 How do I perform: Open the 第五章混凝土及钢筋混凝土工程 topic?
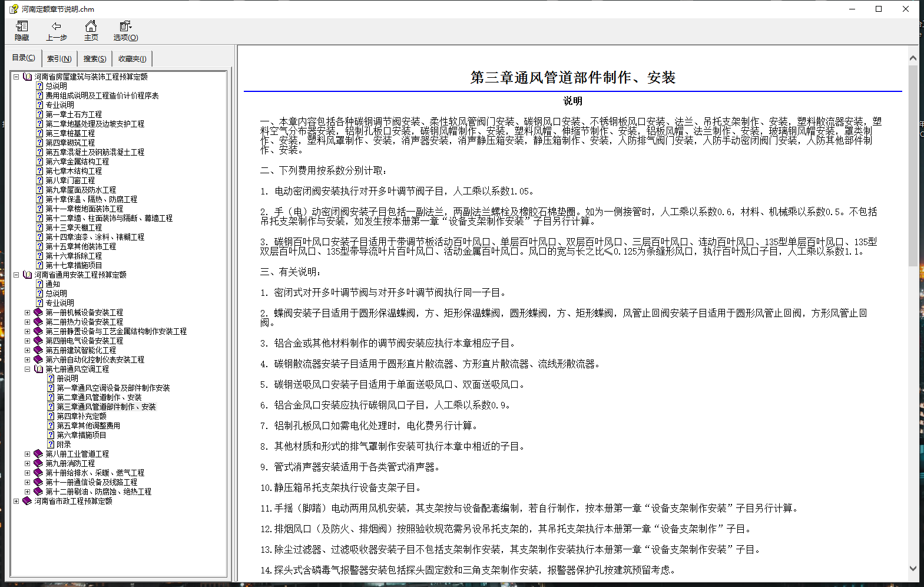point(95,152)
